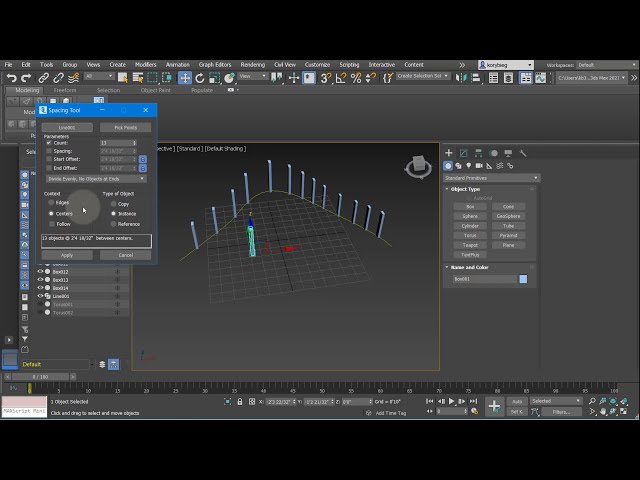
Task: Click the object name field Box001
Action: pos(484,279)
